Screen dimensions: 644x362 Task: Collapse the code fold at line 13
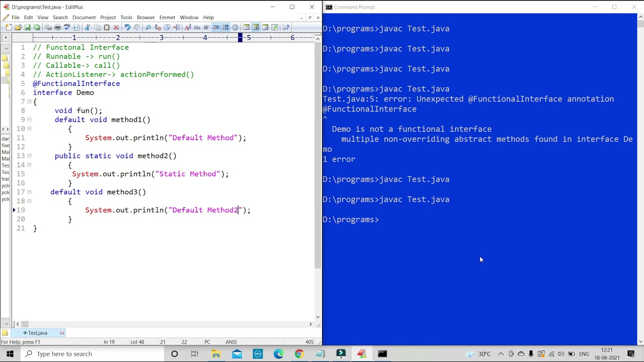coord(29,156)
